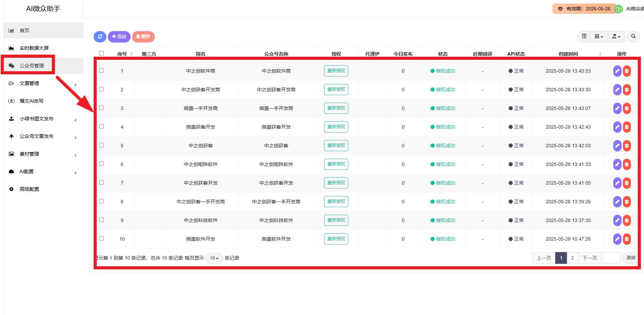Go to page 2 in pagination
Image resolution: width=644 pixels, height=315 pixels.
[x=572, y=258]
